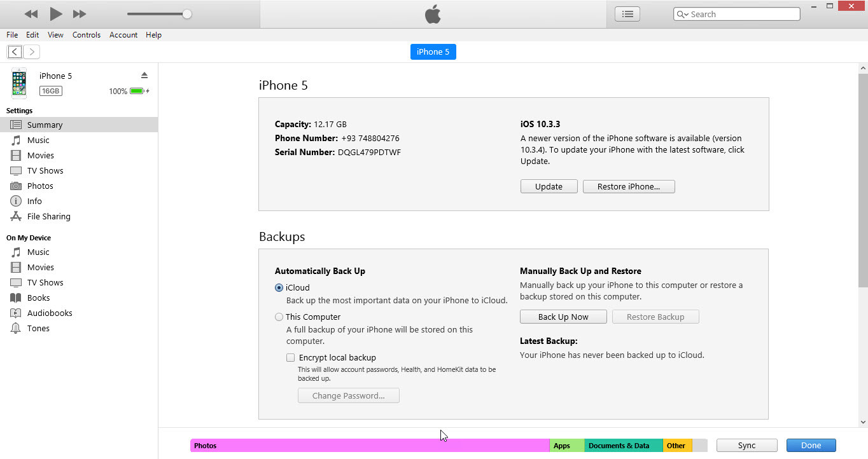Image resolution: width=868 pixels, height=459 pixels.
Task: Click the Apple logo display
Action: 433,14
